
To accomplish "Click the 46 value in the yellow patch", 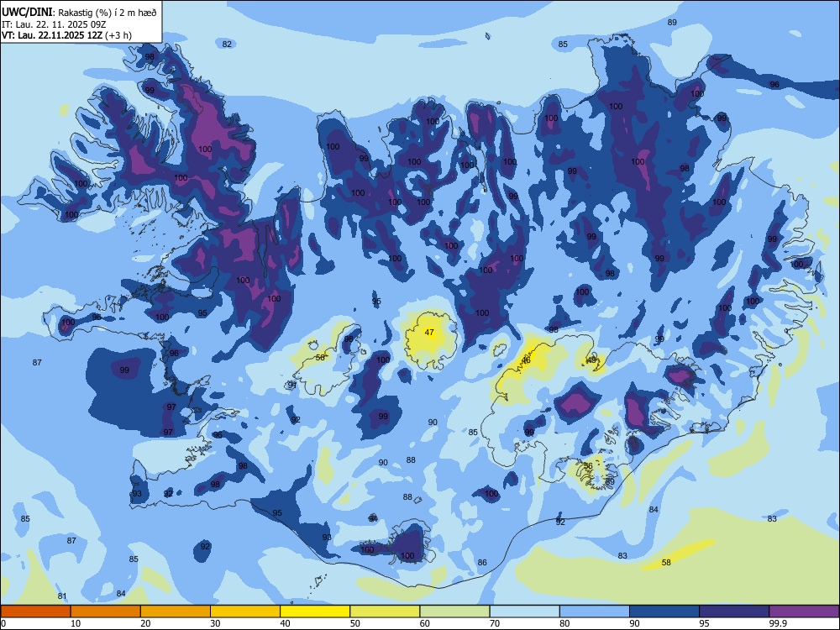I will click(x=526, y=360).
